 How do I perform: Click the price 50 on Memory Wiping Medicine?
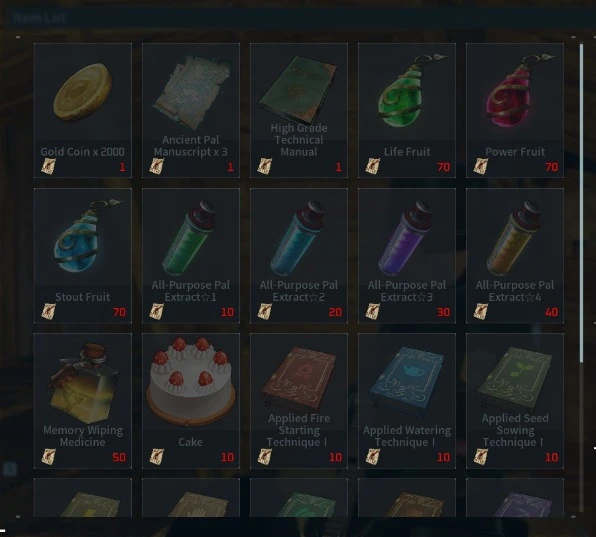(x=119, y=457)
